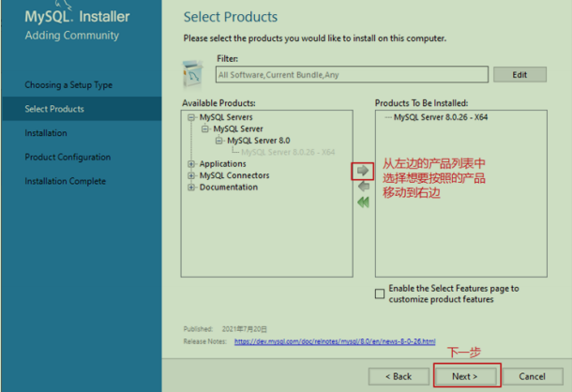Select greyed MySQL Server 8.0.26 - X64 available item
The height and width of the screenshot is (392, 572).
click(288, 152)
